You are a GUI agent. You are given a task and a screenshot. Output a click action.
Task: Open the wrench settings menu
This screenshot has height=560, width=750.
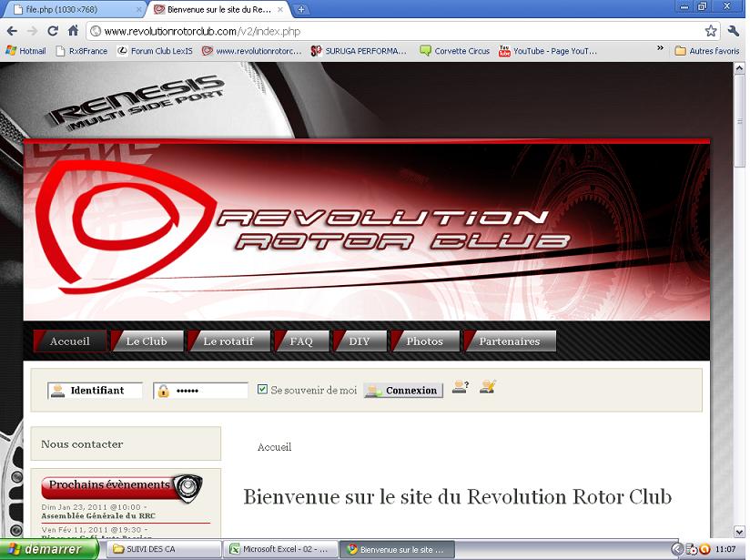(x=734, y=31)
